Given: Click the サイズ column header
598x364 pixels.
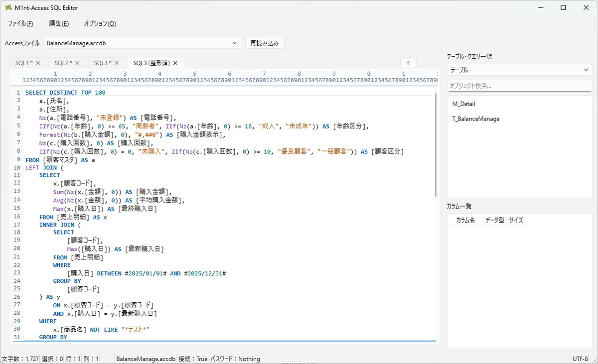Looking at the screenshot, I should pos(516,220).
